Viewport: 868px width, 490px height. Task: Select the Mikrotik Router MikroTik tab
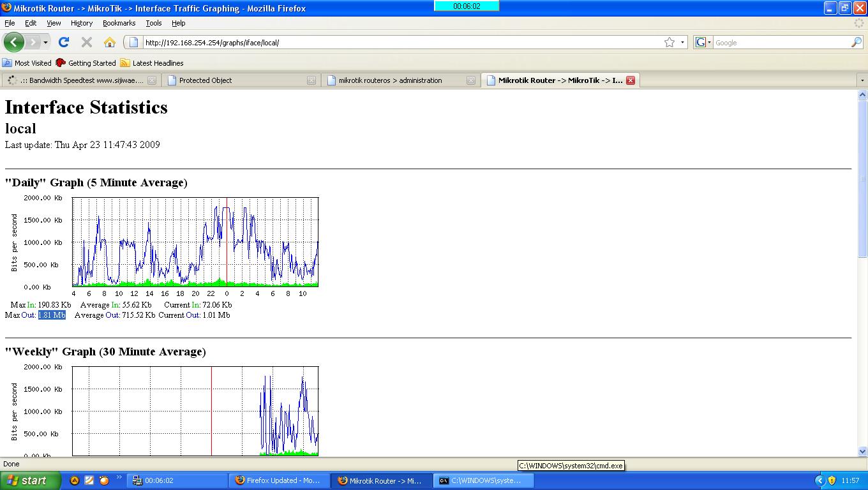[560, 80]
